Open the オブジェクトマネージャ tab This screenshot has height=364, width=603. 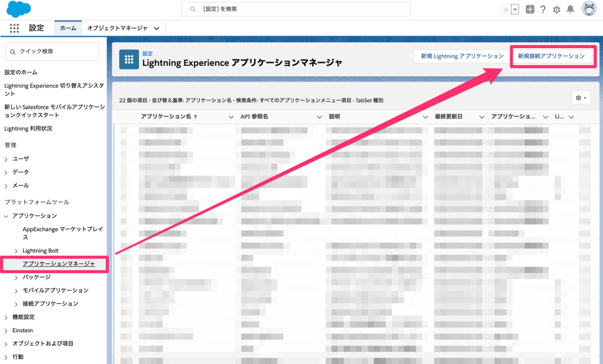click(117, 28)
